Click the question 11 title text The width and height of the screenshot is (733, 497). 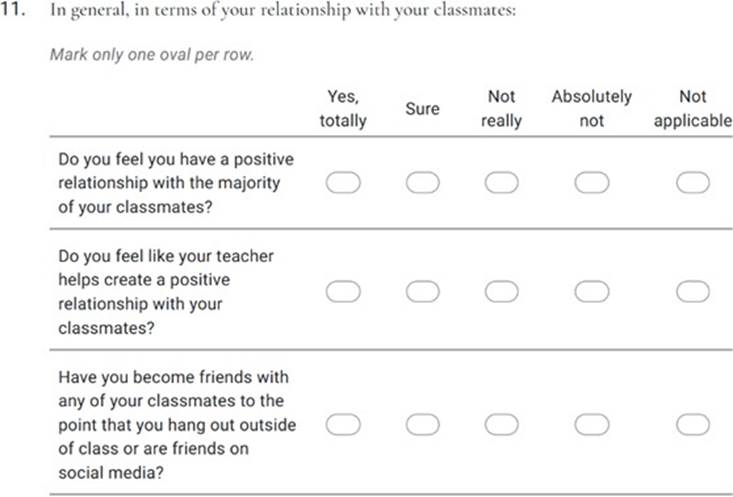pos(289,16)
